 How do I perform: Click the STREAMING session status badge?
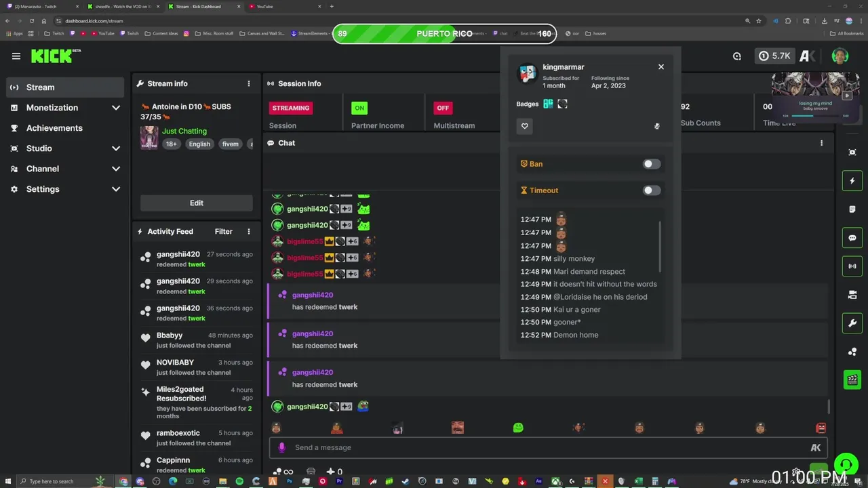[291, 108]
